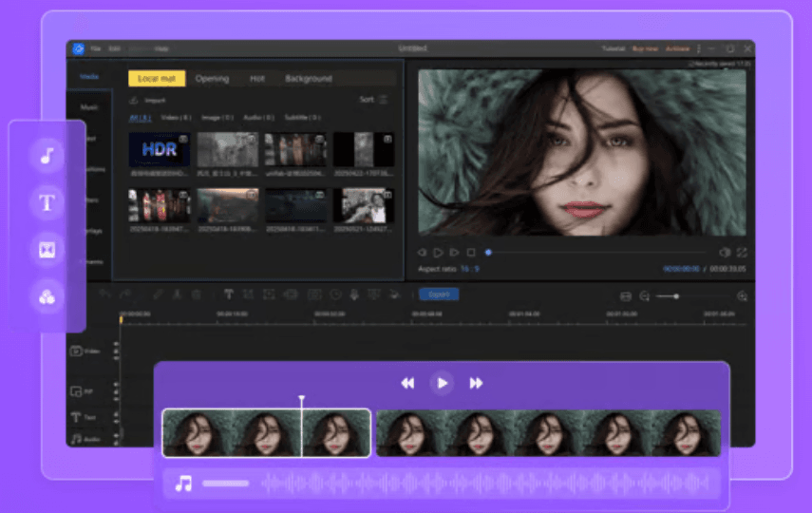Viewport: 812px width, 513px height.
Task: Filter media list by Image
Action: [217, 118]
